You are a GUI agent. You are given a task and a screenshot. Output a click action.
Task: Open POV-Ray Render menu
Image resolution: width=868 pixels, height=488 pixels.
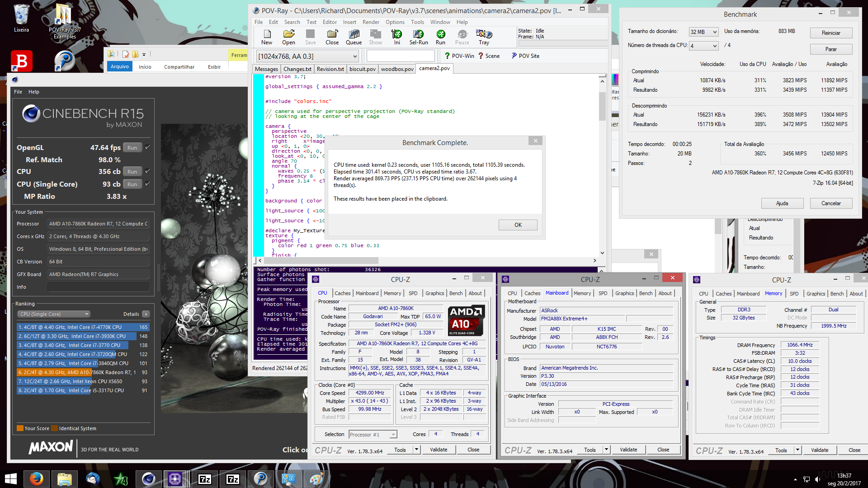(x=371, y=22)
